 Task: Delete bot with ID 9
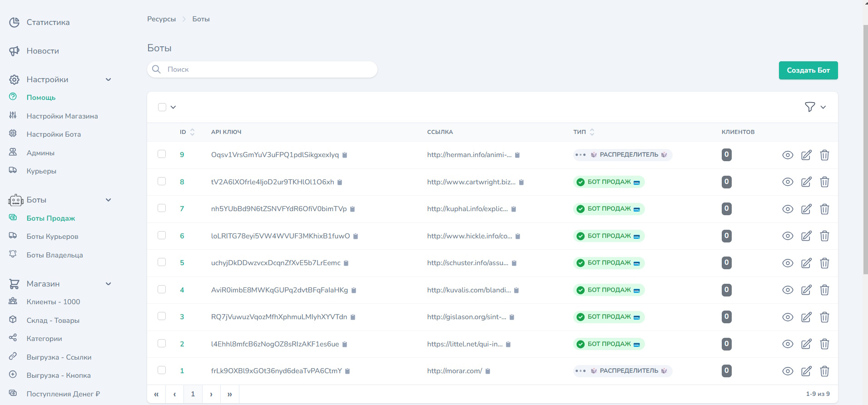pyautogui.click(x=824, y=155)
